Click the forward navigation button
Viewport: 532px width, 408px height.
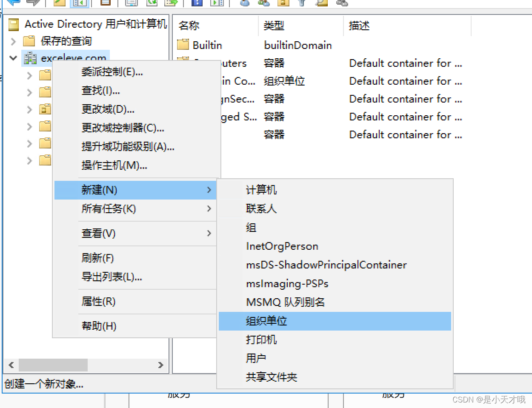point(33,3)
